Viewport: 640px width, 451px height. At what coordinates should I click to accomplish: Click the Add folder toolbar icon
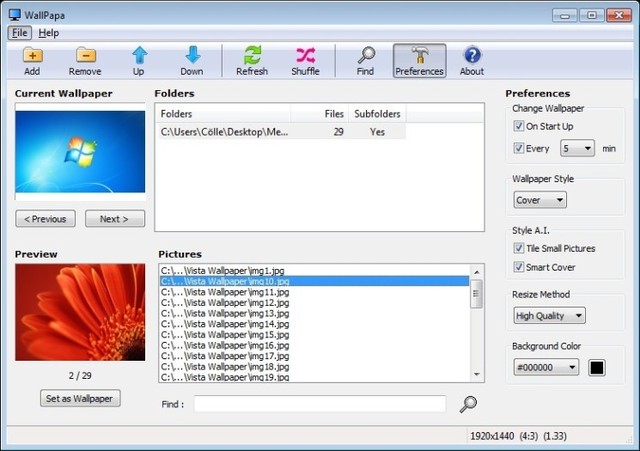tap(32, 61)
